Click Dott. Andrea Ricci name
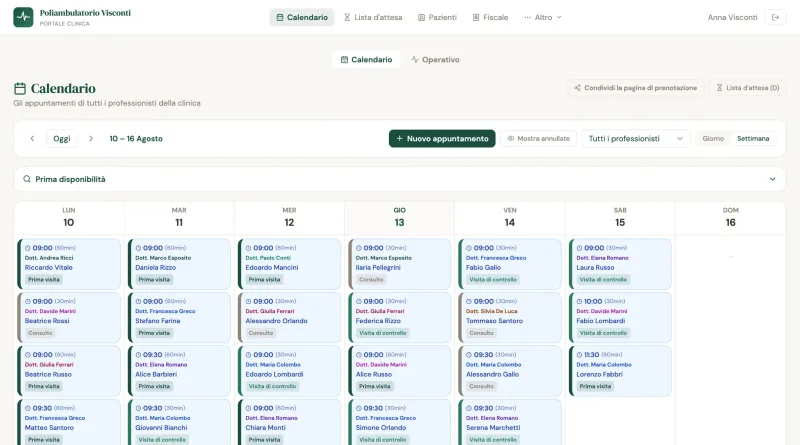Image resolution: width=800 pixels, height=445 pixels. point(49,258)
